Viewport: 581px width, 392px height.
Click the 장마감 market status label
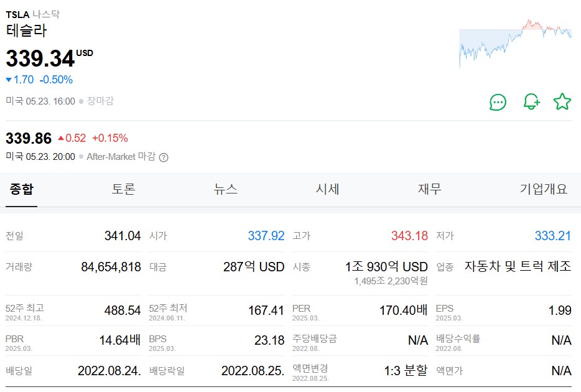[x=100, y=101]
